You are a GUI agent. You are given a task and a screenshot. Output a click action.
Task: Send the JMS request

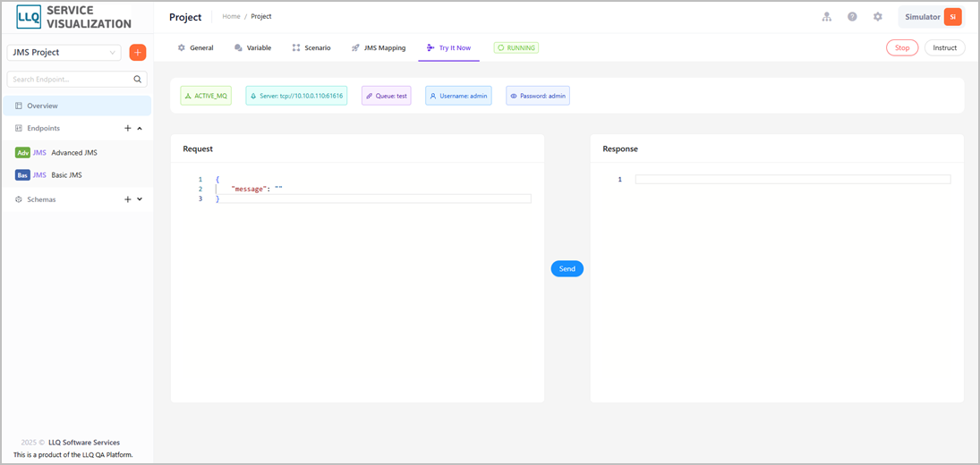(567, 268)
